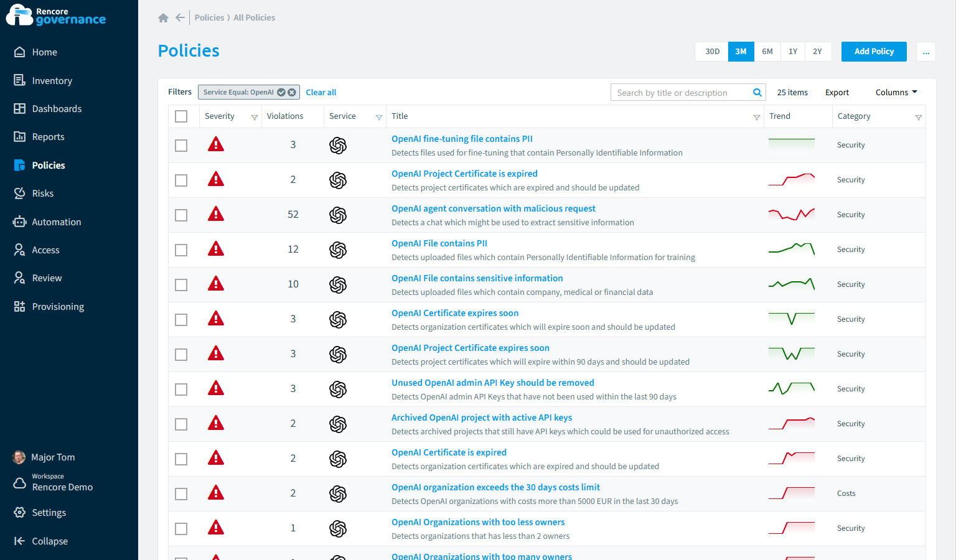Select checkbox for OpenAI File contains PII
This screenshot has width=956, height=560.
(181, 250)
